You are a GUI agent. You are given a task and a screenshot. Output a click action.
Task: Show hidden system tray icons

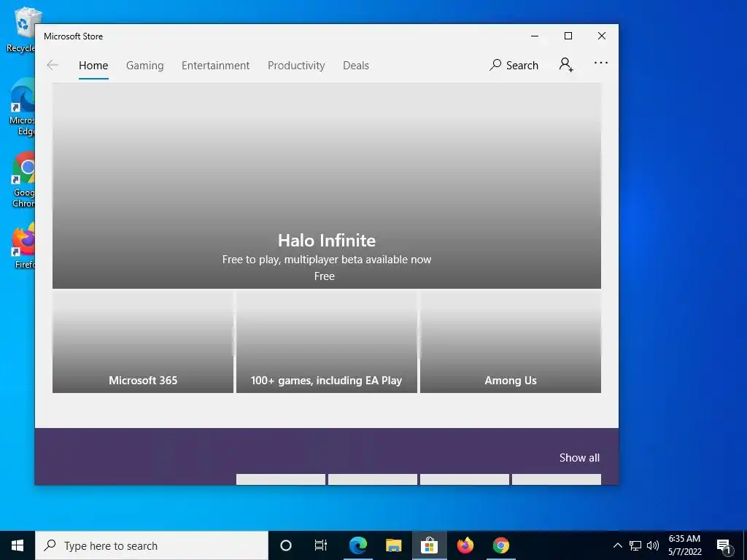click(x=617, y=545)
